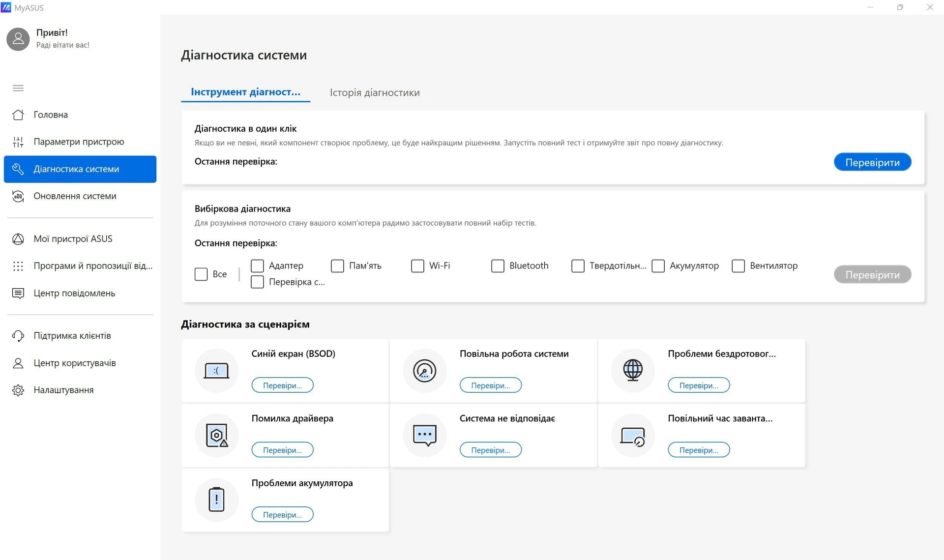Click the Програми й пропозиції grid icon
This screenshot has height=560, width=944.
[18, 266]
